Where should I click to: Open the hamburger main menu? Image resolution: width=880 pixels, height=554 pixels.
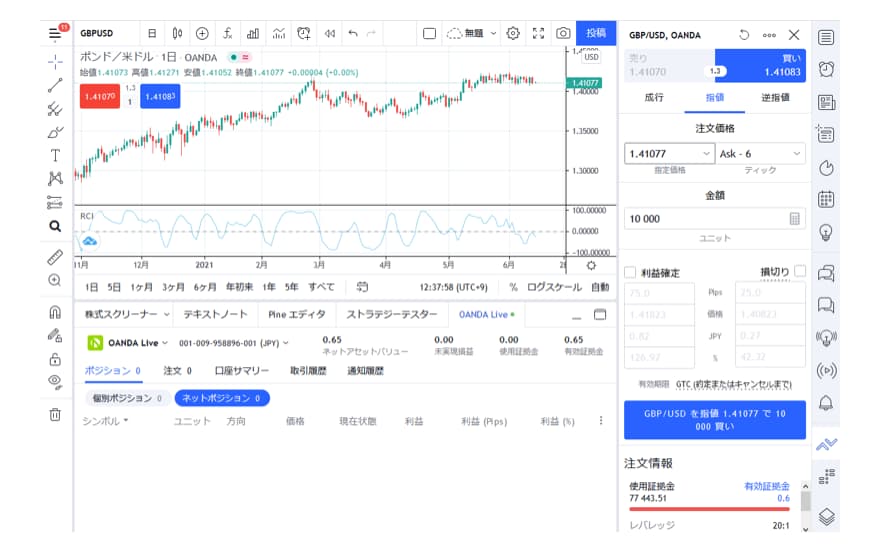54,34
